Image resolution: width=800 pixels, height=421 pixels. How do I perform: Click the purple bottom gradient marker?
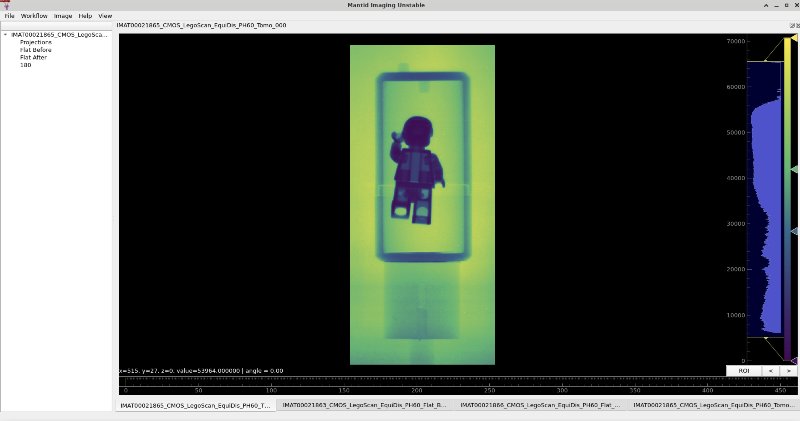(x=794, y=360)
